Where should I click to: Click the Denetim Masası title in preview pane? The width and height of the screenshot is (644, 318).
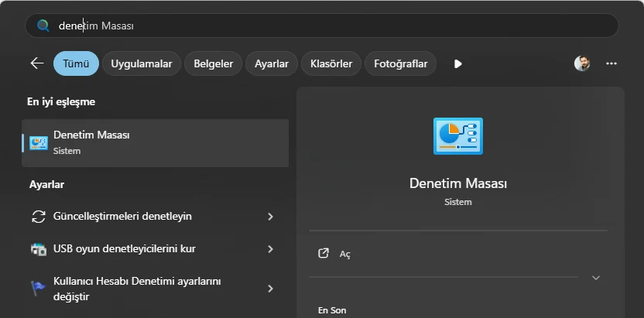(x=458, y=183)
